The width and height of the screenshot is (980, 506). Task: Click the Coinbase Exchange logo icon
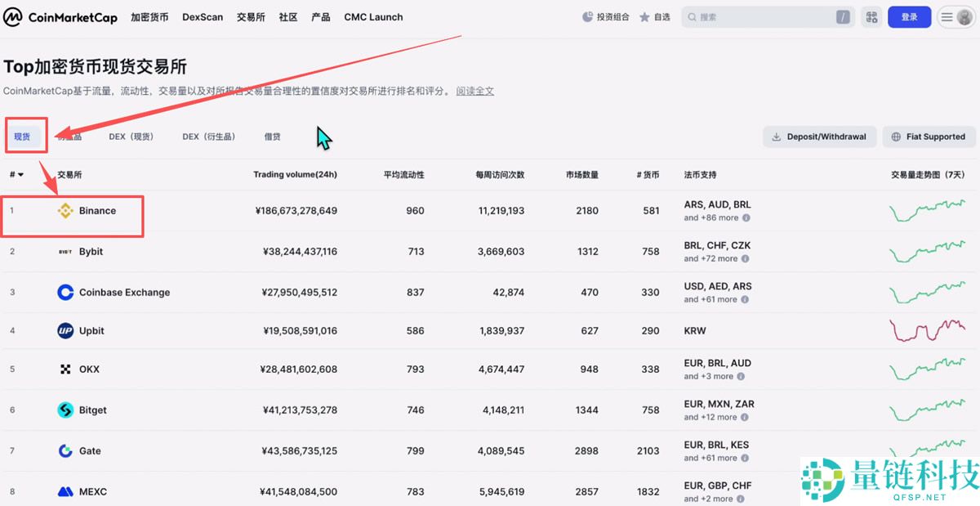pyautogui.click(x=66, y=292)
